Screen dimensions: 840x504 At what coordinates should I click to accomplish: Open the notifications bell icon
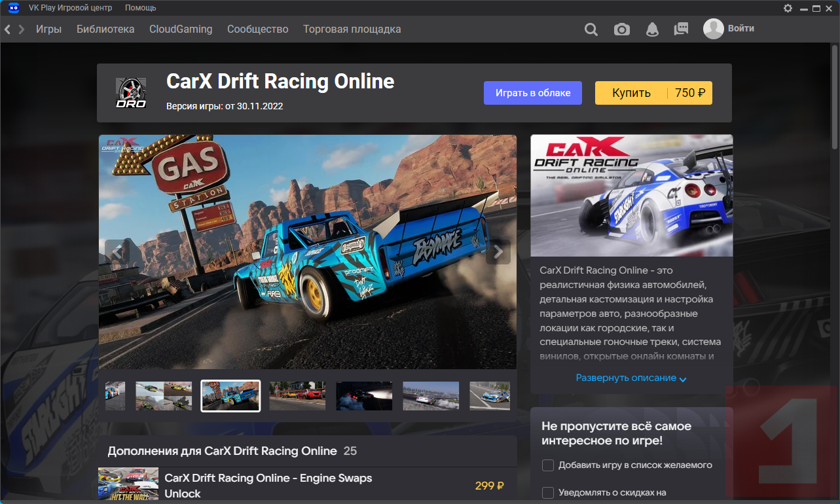tap(652, 29)
